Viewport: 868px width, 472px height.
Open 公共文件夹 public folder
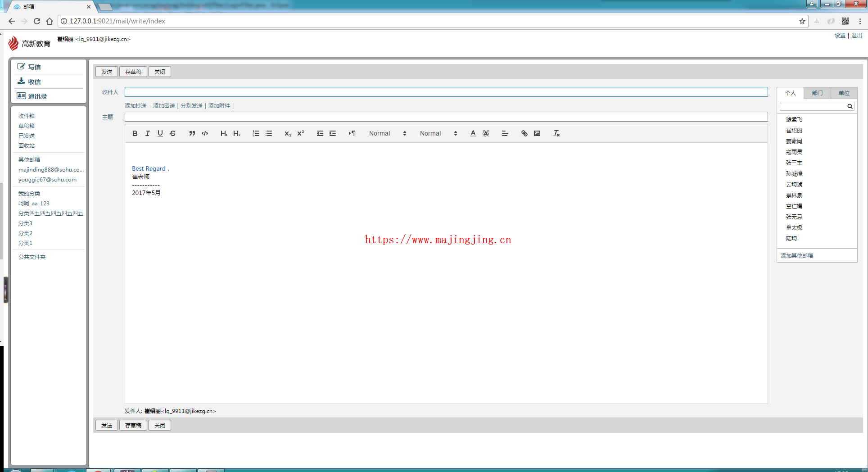32,257
